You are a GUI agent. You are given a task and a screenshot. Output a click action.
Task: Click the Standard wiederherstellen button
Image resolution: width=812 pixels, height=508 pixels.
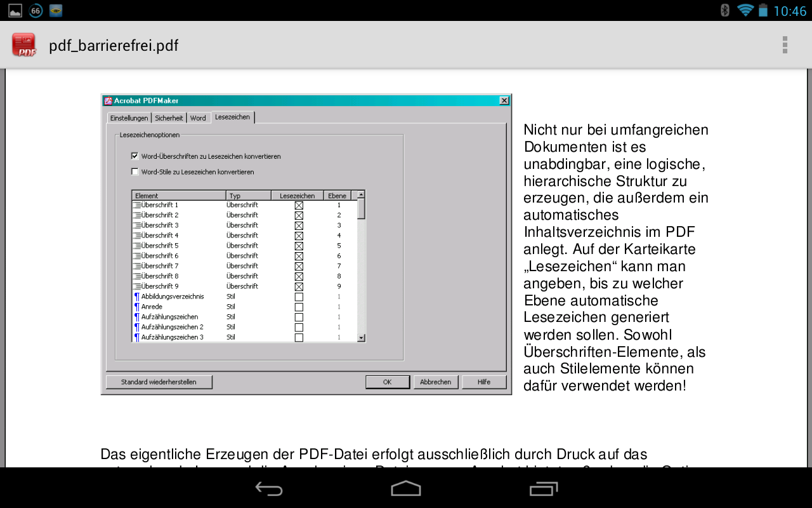tap(159, 382)
